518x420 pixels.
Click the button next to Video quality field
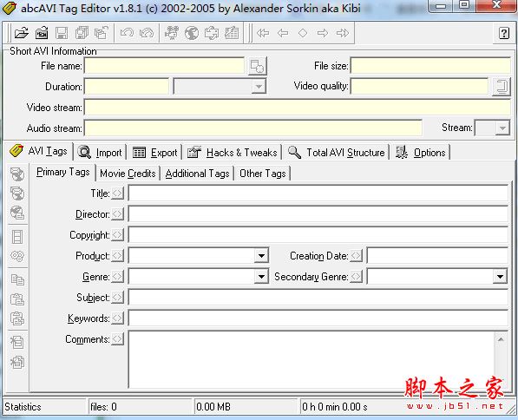502,87
